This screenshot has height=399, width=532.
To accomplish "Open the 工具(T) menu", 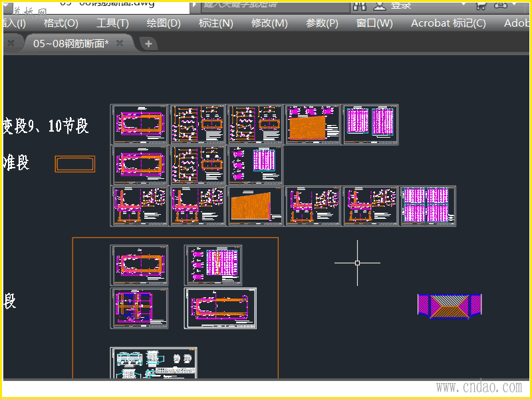I will pos(112,23).
